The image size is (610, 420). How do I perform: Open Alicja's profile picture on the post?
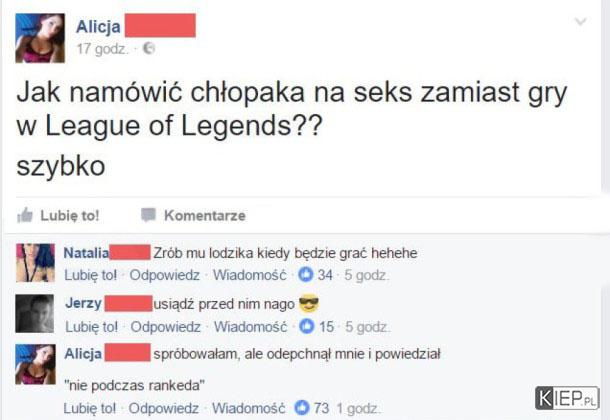40,38
